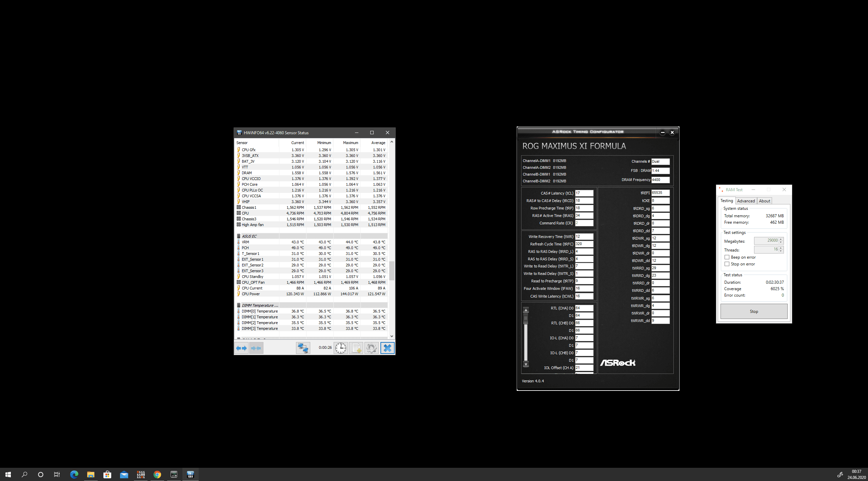Screen dimensions: 868x481
Task: Click the expand columns arrows button in HWiNFO
Action: click(241, 348)
